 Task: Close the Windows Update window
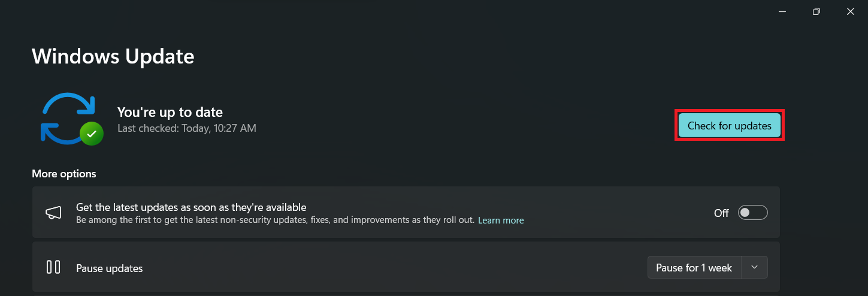(x=850, y=11)
